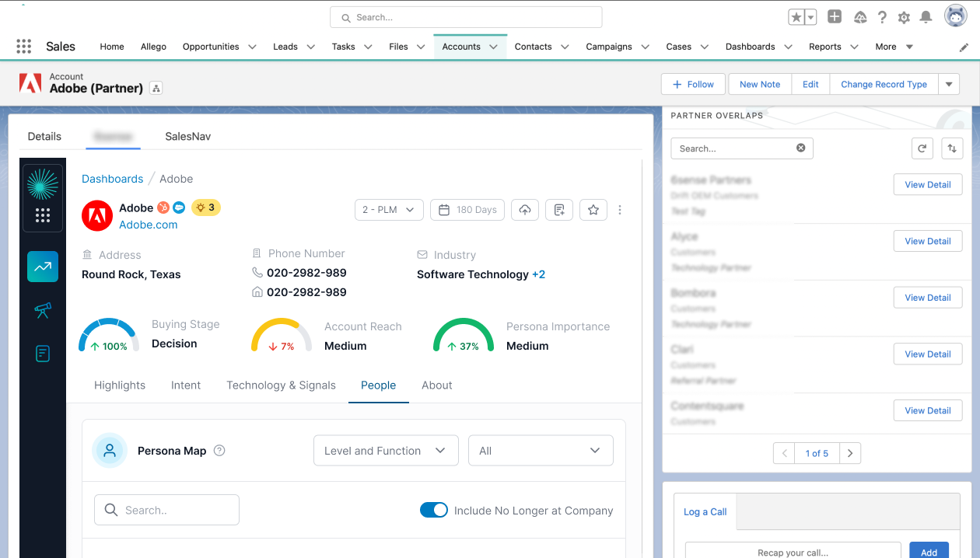Click the add-to-list document icon
This screenshot has width=980, height=558.
point(559,210)
